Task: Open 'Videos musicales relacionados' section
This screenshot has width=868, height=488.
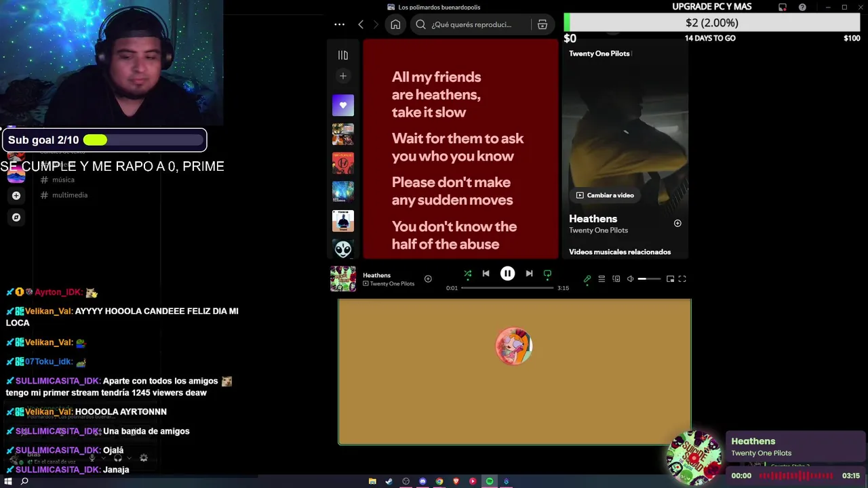Action: [620, 251]
